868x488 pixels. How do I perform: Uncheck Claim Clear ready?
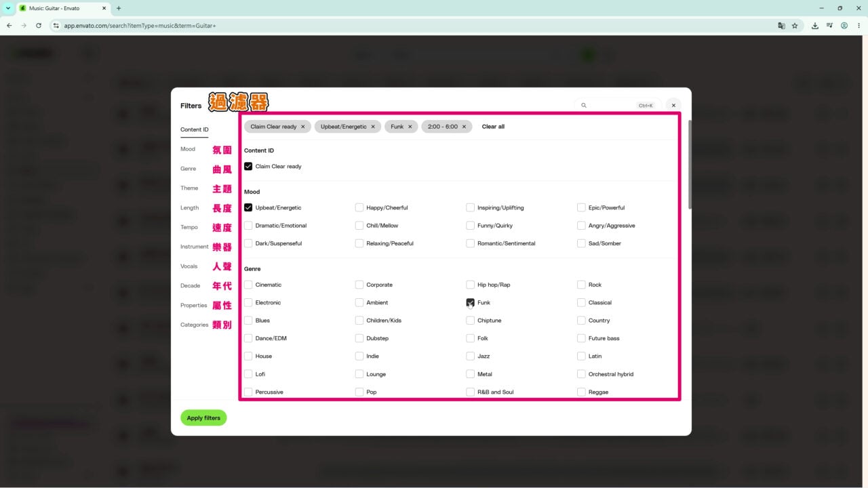pyautogui.click(x=248, y=166)
